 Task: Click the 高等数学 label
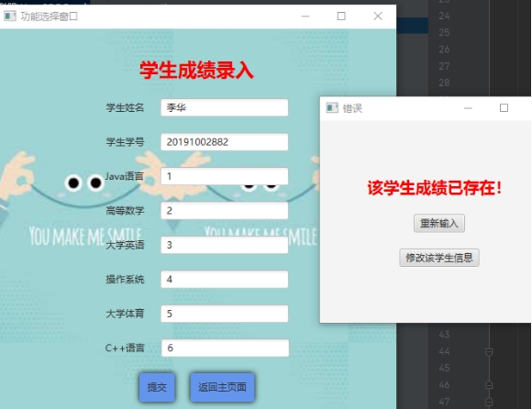pyautogui.click(x=125, y=211)
